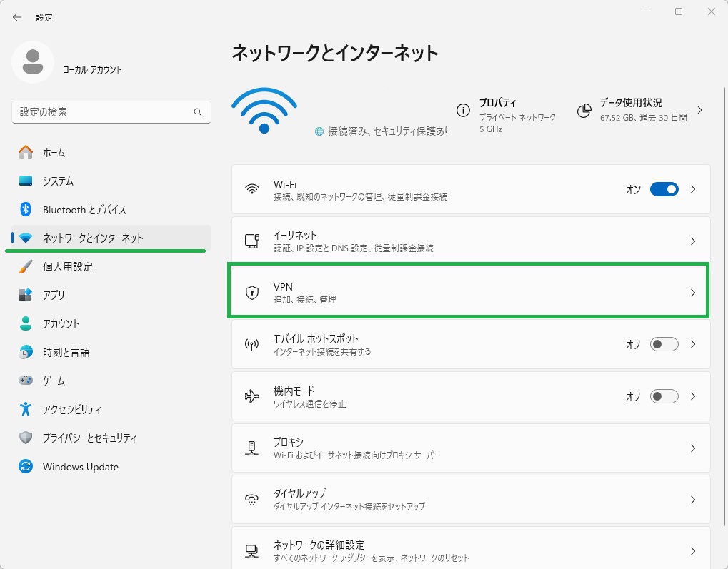
Task: Click the 設定の検索 search field
Action: click(104, 112)
